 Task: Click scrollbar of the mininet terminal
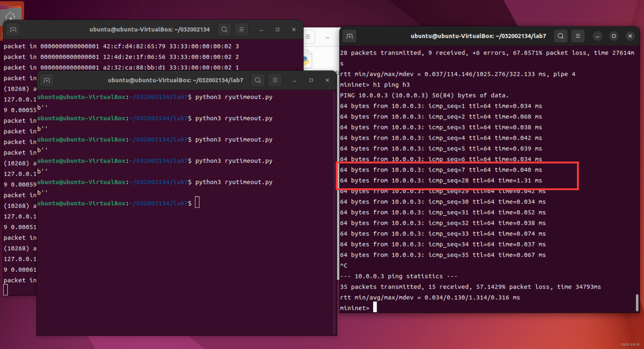637,302
